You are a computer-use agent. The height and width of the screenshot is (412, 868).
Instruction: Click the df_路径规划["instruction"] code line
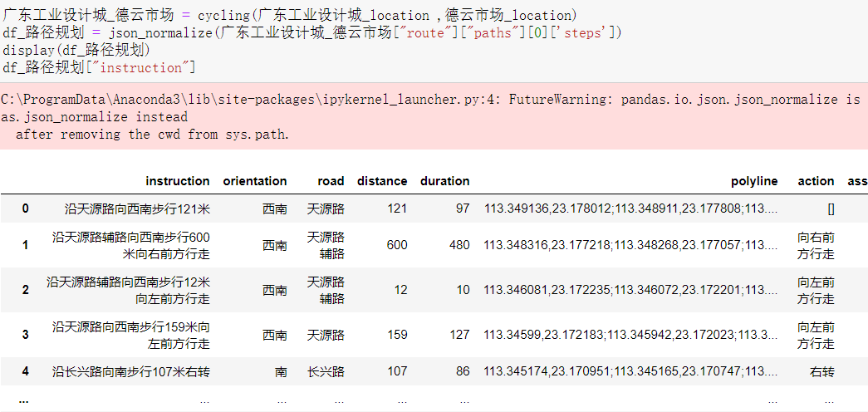100,67
